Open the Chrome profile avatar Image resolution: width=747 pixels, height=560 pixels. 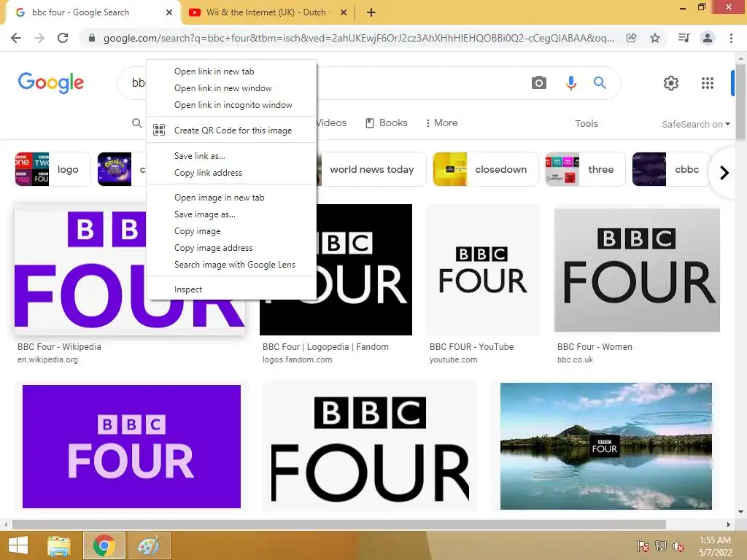pyautogui.click(x=708, y=38)
